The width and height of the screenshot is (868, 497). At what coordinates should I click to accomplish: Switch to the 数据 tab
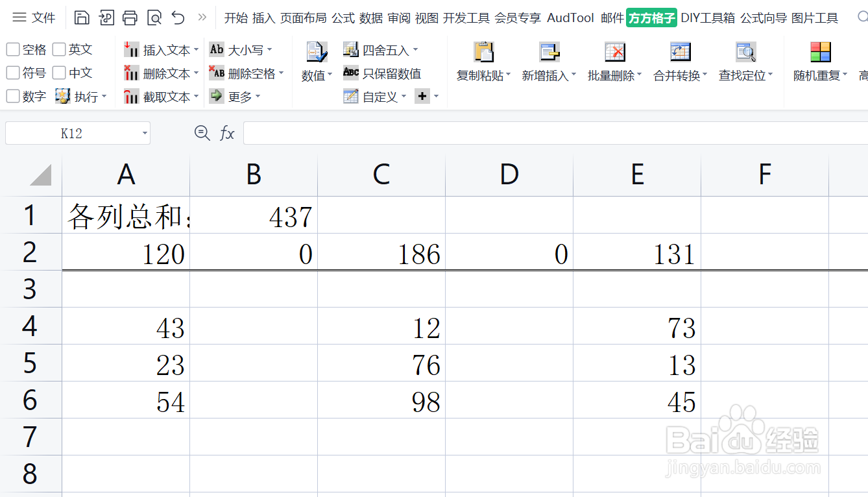tap(371, 18)
